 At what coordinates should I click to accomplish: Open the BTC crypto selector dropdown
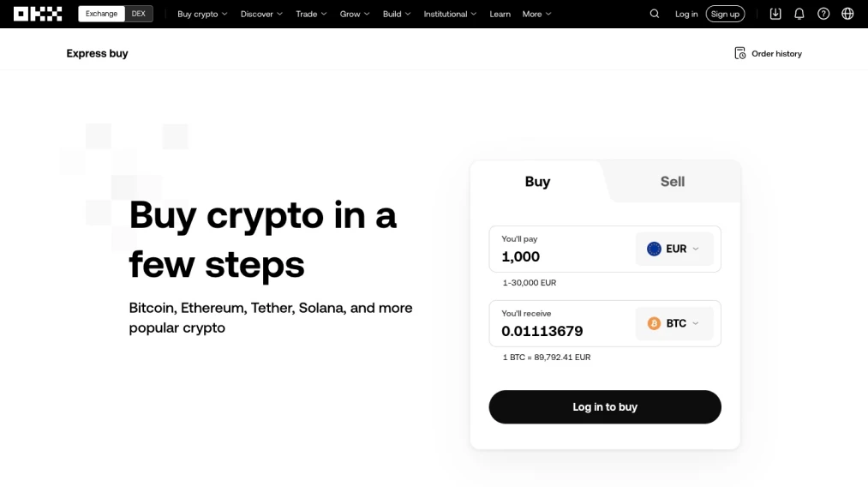coord(674,323)
